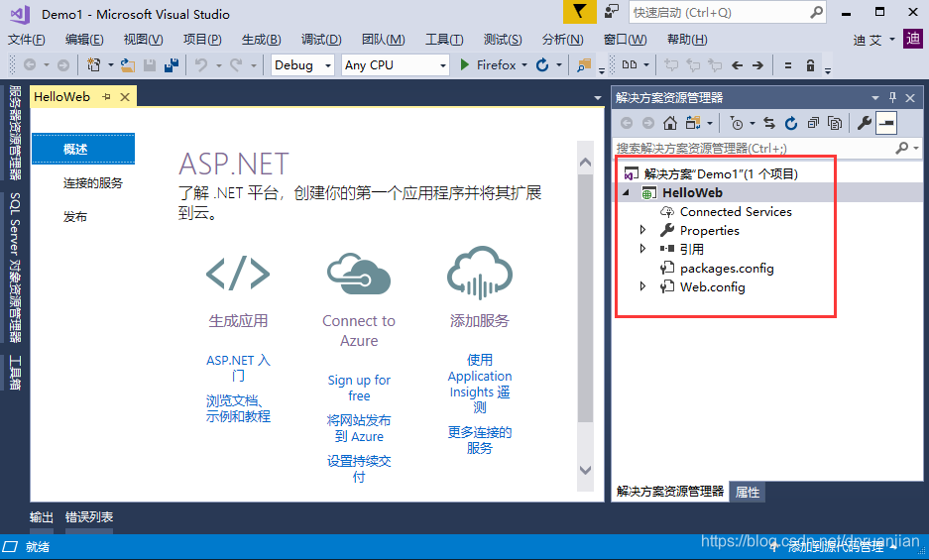Click the Pending Changes Filter clock icon
The height and width of the screenshot is (560, 929).
[737, 123]
